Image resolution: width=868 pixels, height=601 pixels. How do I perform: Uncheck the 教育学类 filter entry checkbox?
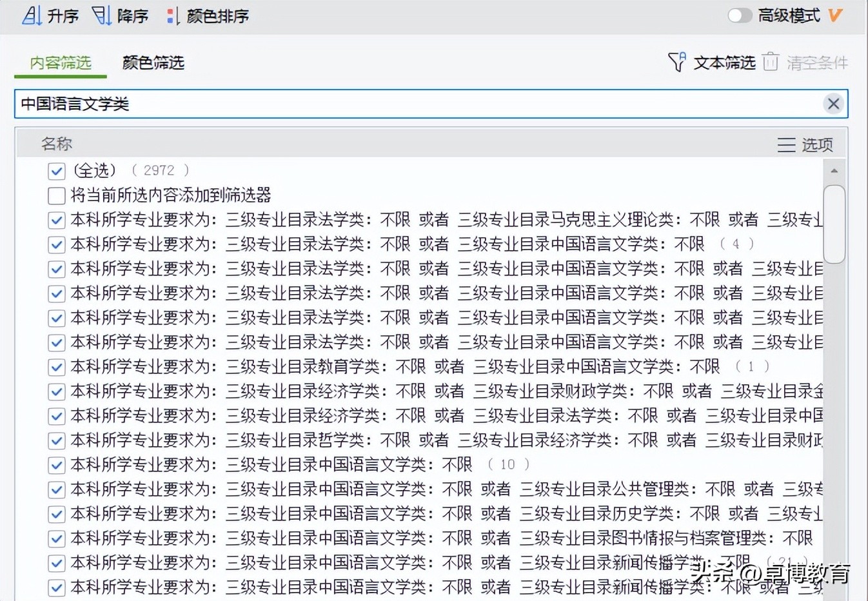tap(56, 366)
